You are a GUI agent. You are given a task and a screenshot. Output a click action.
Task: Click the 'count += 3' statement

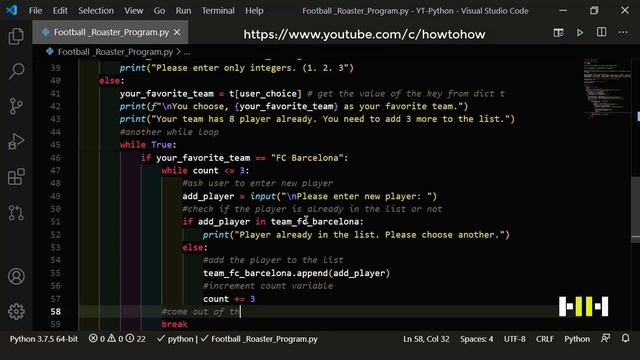(x=229, y=299)
